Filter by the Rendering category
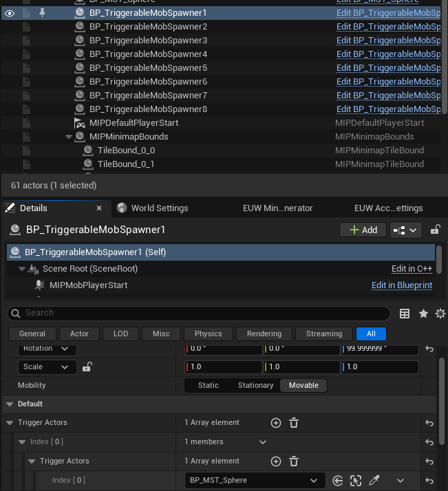448x491 pixels. pyautogui.click(x=264, y=334)
